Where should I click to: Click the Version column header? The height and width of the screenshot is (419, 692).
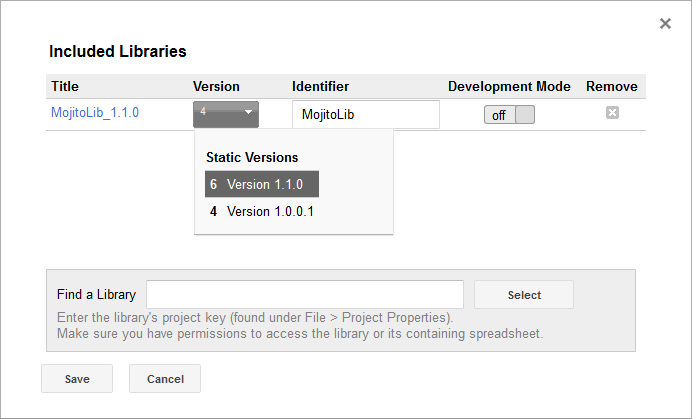click(216, 87)
